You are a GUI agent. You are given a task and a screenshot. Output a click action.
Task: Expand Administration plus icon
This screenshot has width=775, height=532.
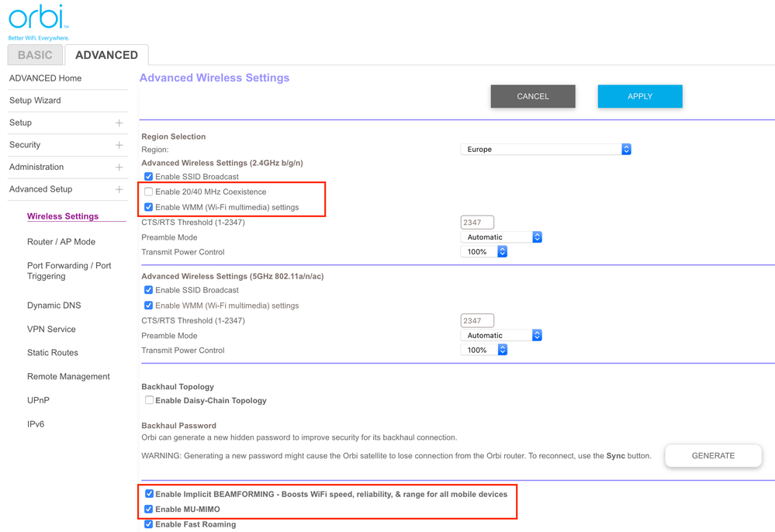coord(119,168)
